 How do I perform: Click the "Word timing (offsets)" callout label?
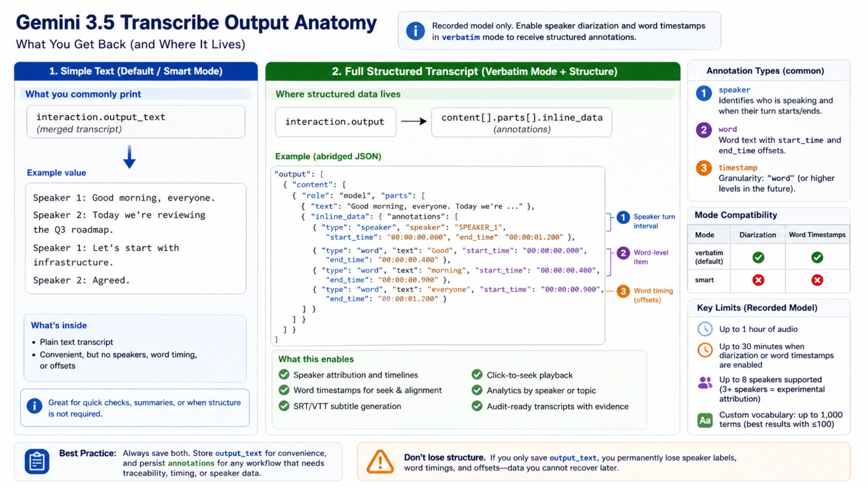653,295
